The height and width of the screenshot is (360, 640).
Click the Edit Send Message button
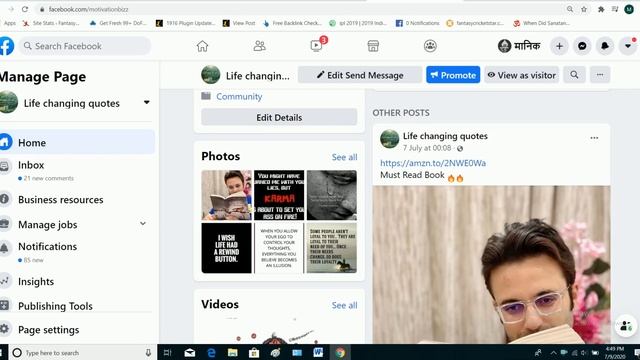360,75
